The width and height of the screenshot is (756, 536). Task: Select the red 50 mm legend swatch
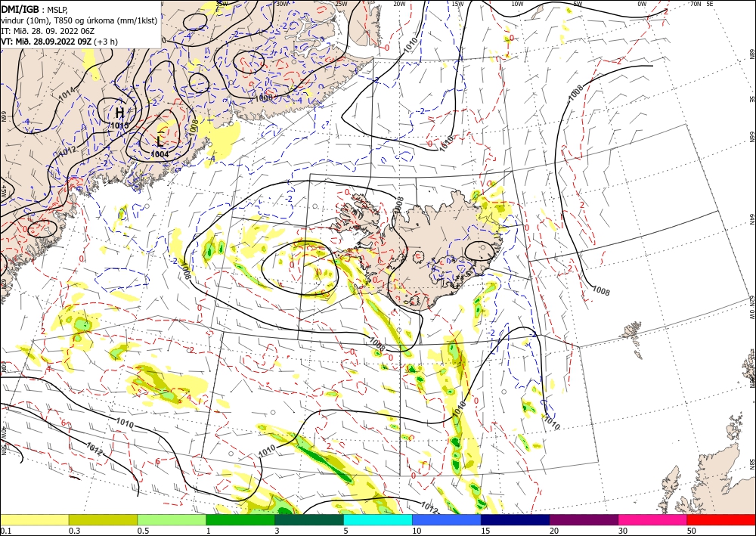point(721,519)
